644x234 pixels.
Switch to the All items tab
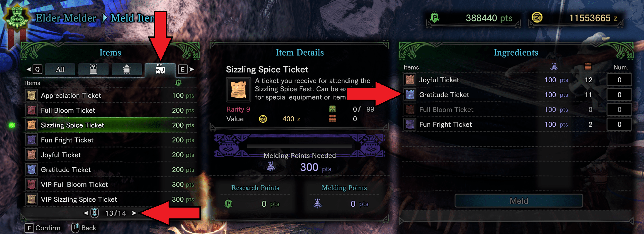click(60, 69)
